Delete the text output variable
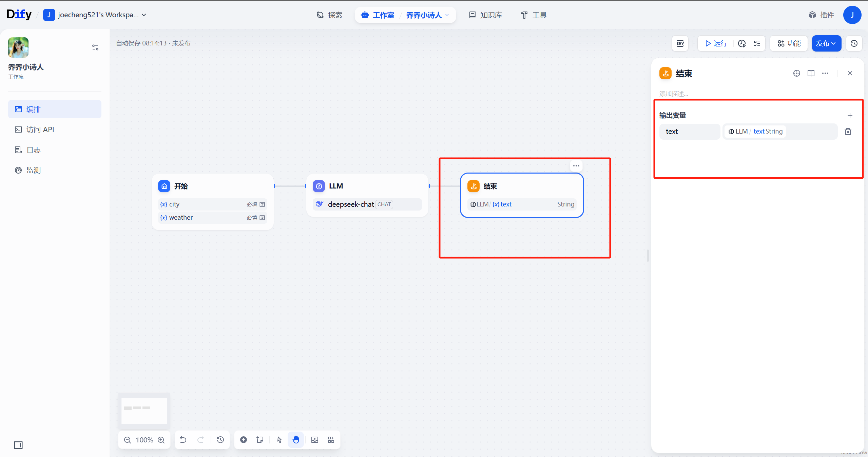868x457 pixels. [848, 132]
